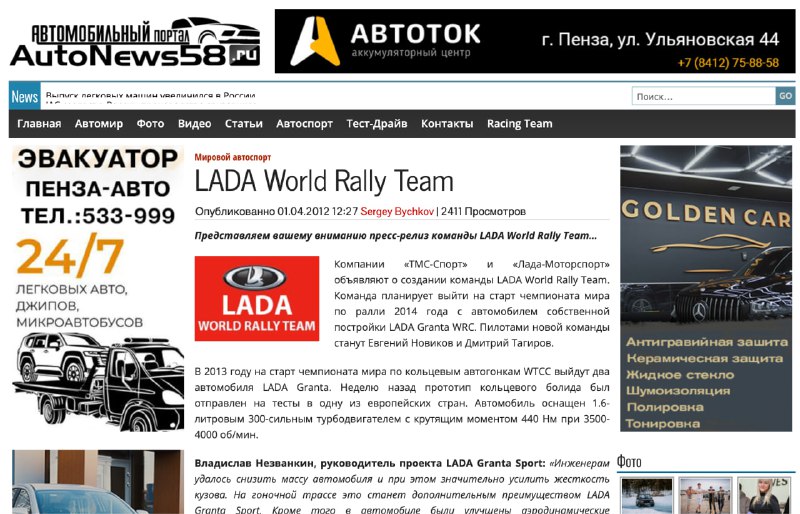Image resolution: width=800 pixels, height=514 pixels.
Task: Click the Автоток logo emblem in banner
Action: pos(315,41)
